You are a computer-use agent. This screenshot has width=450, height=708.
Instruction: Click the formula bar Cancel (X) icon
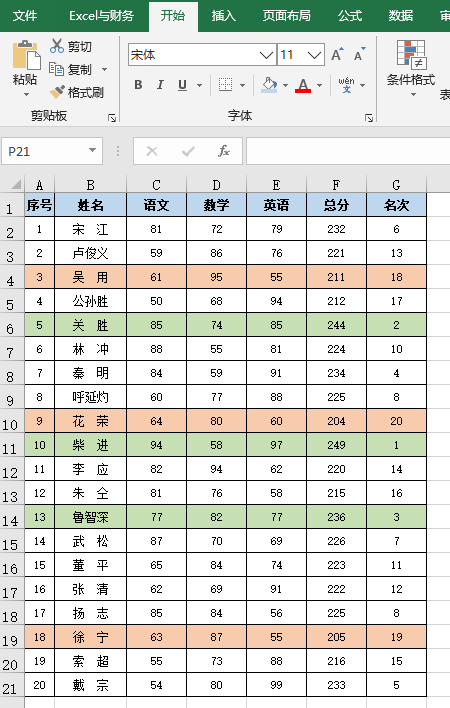152,151
